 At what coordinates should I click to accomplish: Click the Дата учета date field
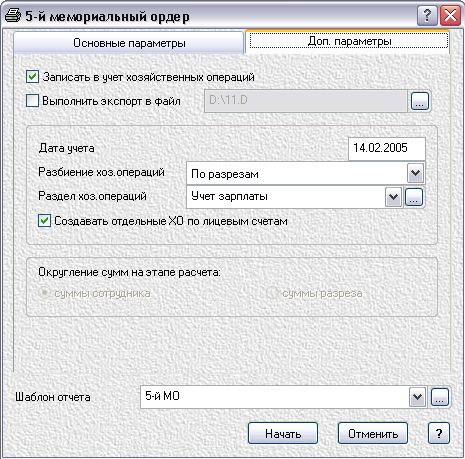point(387,148)
